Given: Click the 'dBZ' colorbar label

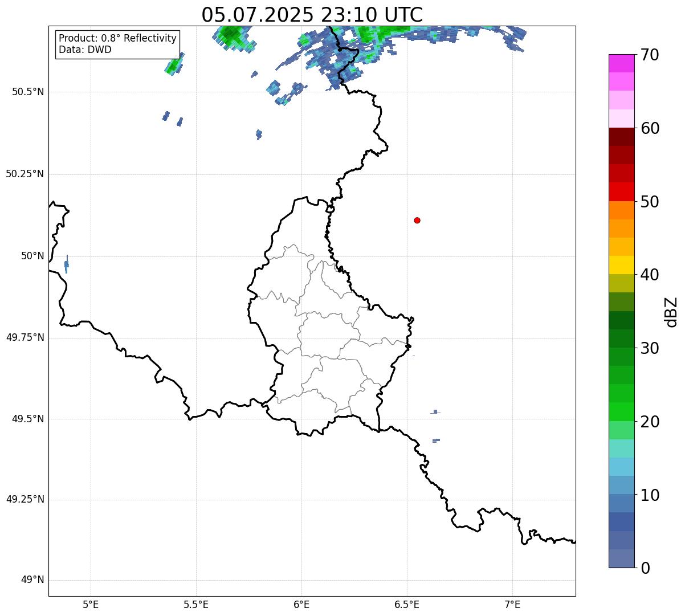Looking at the screenshot, I should (671, 311).
